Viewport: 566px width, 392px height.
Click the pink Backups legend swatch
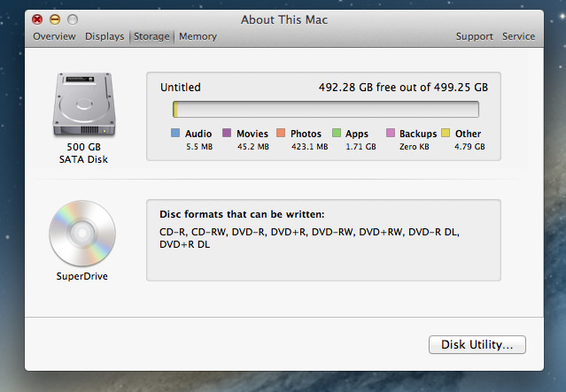391,133
